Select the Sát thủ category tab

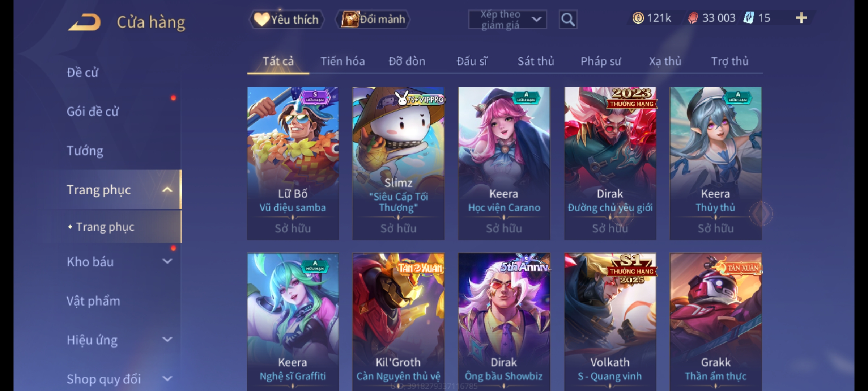pos(536,61)
